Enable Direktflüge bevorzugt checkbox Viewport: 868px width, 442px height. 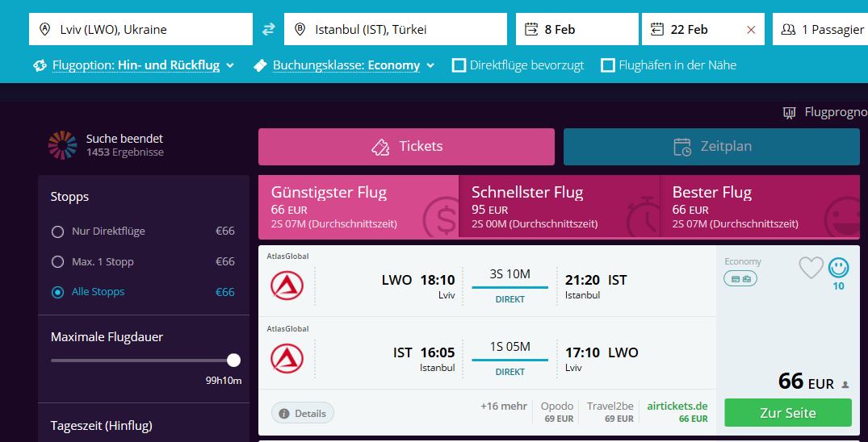point(459,65)
